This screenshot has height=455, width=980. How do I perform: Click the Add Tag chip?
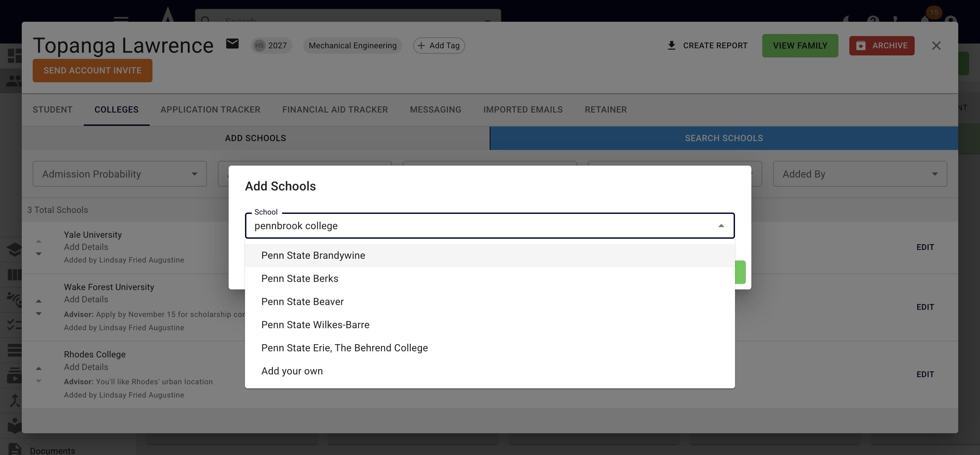pos(439,46)
